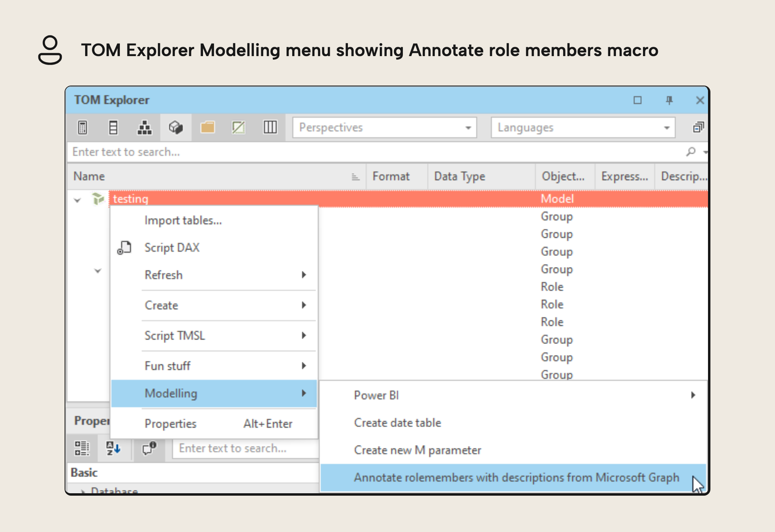Select the testing model row

pyautogui.click(x=408, y=199)
